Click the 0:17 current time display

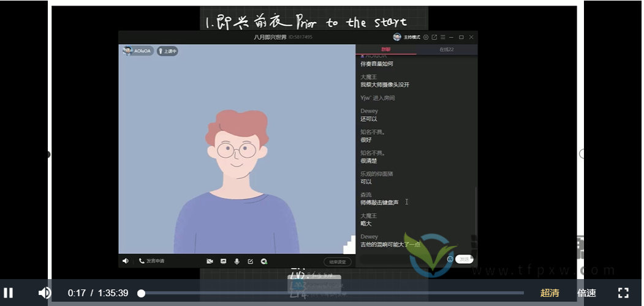click(x=77, y=293)
